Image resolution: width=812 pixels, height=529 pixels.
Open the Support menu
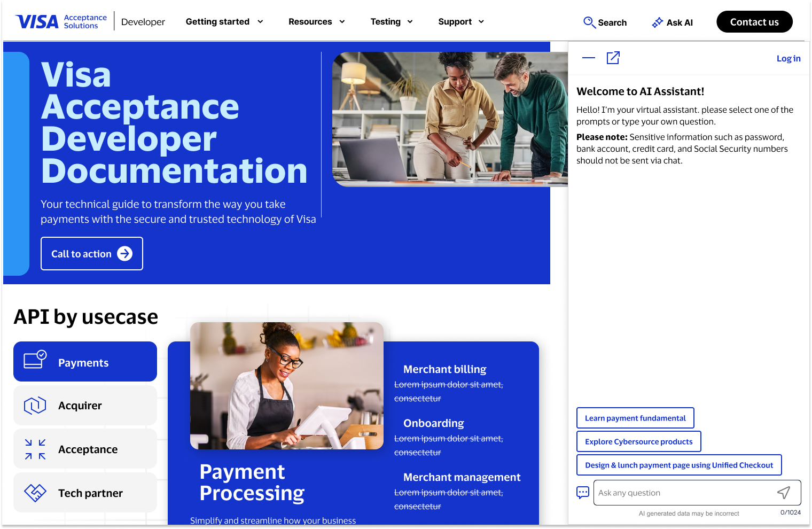coord(462,22)
